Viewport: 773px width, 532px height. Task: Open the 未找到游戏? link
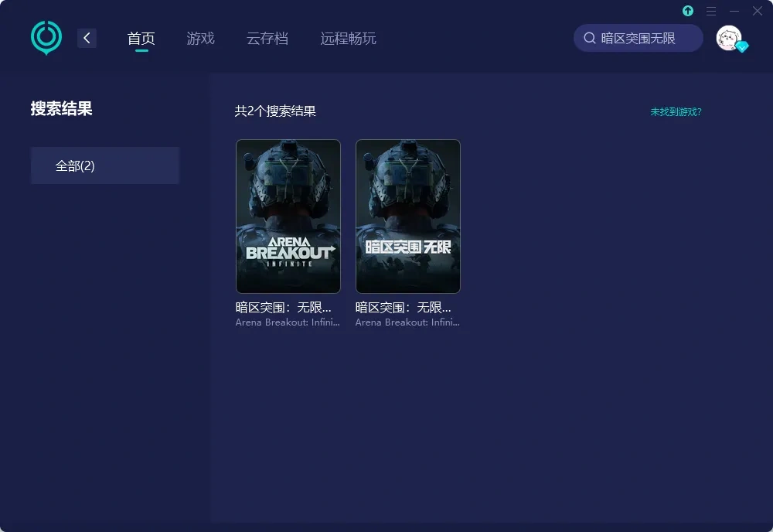pyautogui.click(x=674, y=112)
